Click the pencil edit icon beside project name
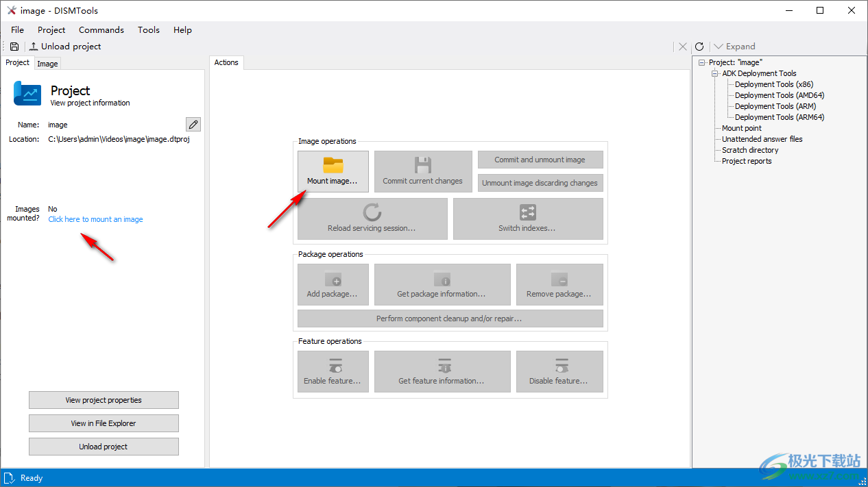This screenshot has width=868, height=487. (193, 124)
